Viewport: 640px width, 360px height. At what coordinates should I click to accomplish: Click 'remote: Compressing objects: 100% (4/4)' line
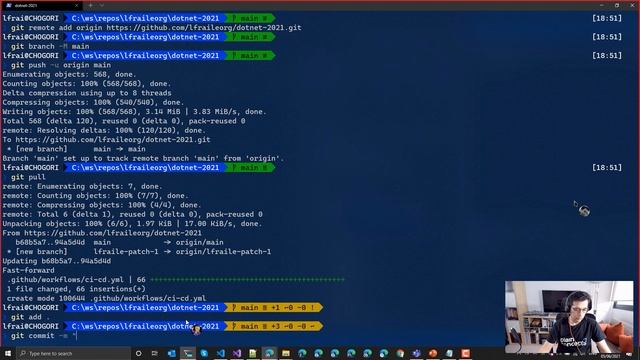tap(102, 205)
